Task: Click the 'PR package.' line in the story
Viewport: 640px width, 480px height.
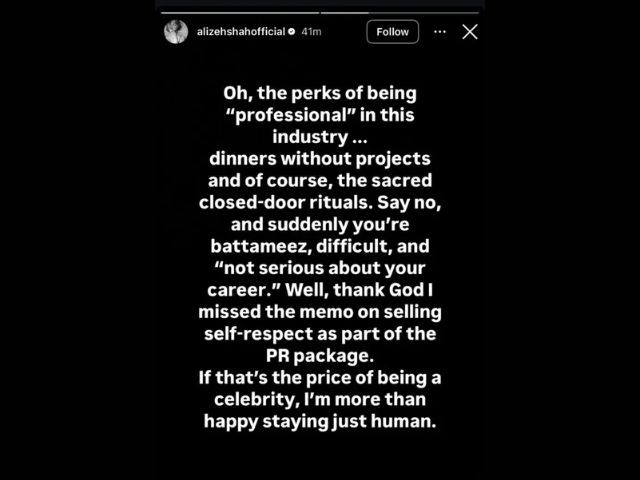Action: 320,356
